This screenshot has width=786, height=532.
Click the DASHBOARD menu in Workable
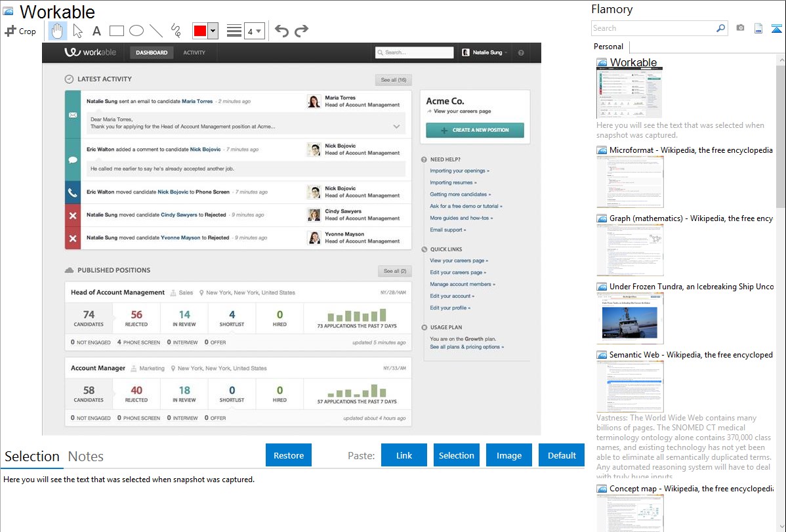click(x=152, y=52)
